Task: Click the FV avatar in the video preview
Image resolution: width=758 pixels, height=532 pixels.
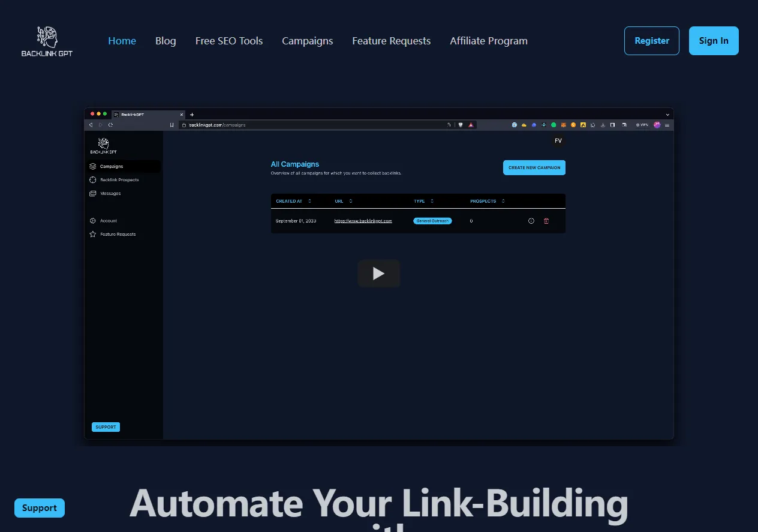Action: pyautogui.click(x=558, y=140)
